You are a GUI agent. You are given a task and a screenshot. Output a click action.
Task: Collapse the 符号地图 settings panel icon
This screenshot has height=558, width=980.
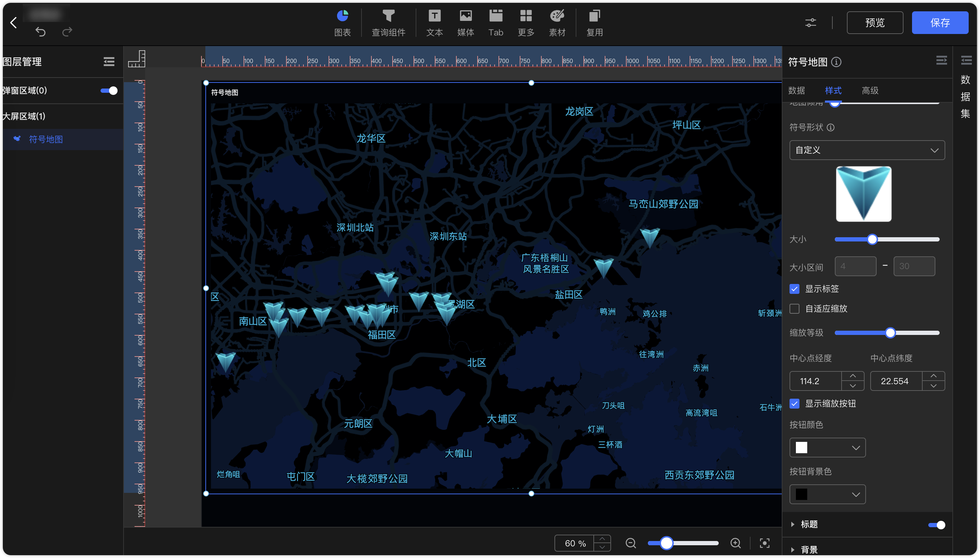[x=941, y=61]
